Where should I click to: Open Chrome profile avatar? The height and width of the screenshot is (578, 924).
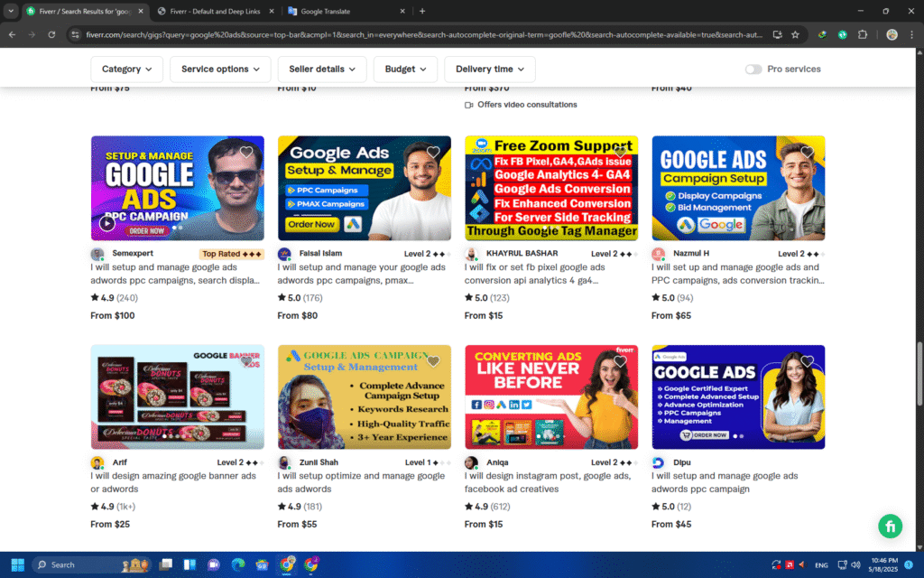pyautogui.click(x=892, y=35)
